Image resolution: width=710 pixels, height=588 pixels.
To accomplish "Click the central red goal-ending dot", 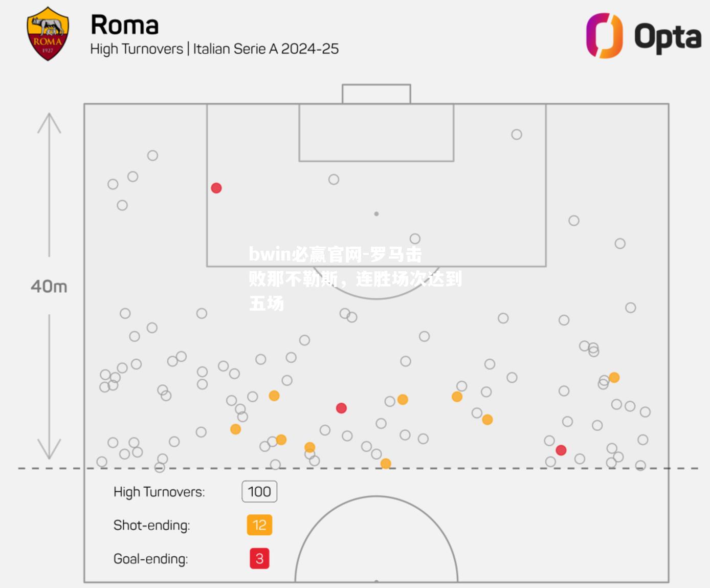I will coord(341,408).
